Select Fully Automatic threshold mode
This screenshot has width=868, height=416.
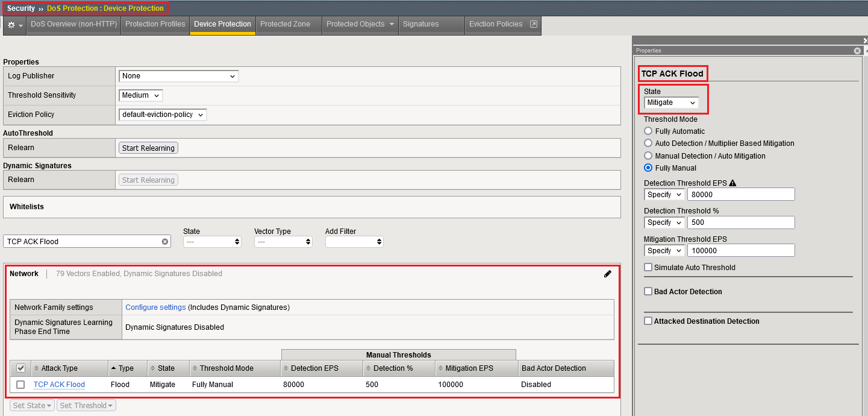click(x=648, y=131)
